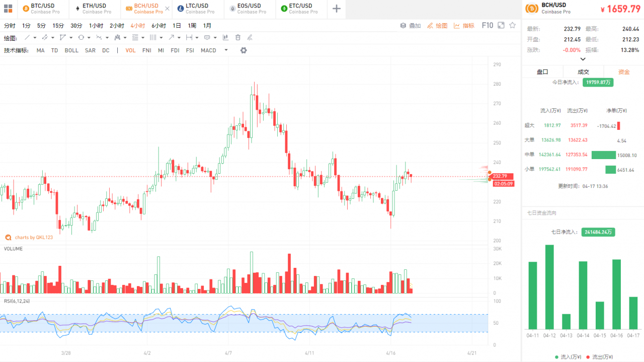Switch to the ETH/USD tab
This screenshot has height=362, width=644.
(94, 9)
